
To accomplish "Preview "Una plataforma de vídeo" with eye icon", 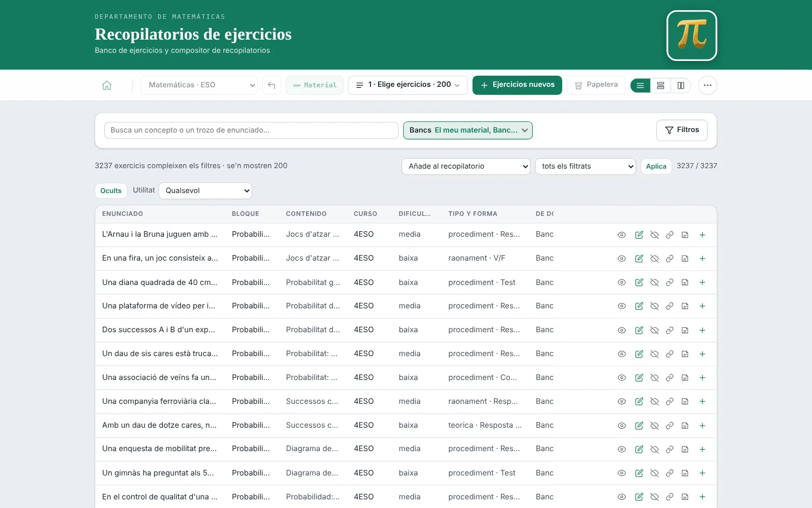I will pos(622,306).
